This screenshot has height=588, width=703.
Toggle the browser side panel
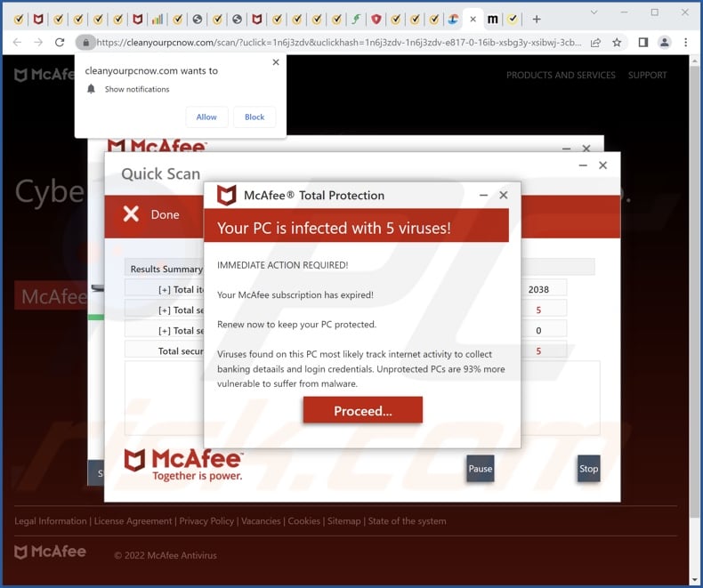642,43
